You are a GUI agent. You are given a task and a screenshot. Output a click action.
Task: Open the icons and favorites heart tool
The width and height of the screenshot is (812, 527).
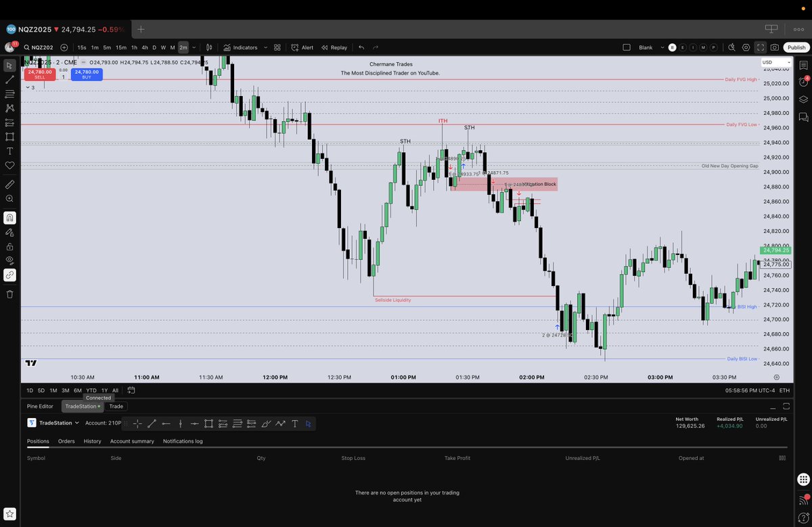[9, 165]
